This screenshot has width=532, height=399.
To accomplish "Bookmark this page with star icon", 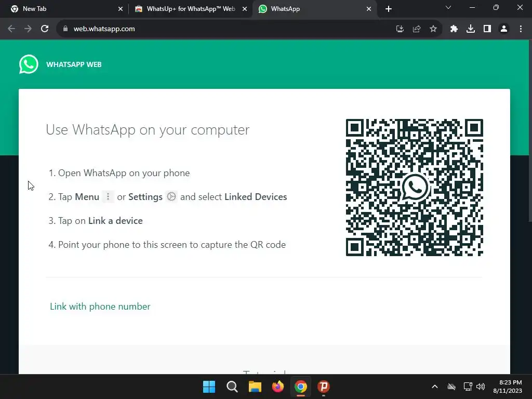I will (433, 29).
